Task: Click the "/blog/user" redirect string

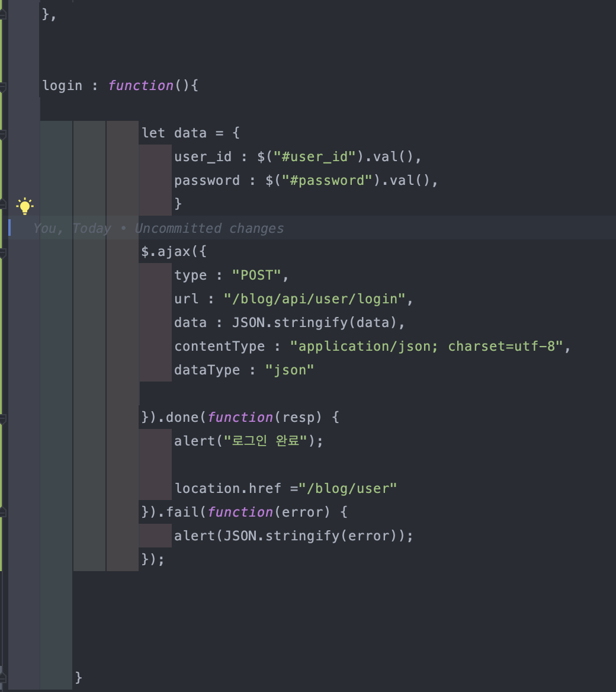Action: coord(348,489)
